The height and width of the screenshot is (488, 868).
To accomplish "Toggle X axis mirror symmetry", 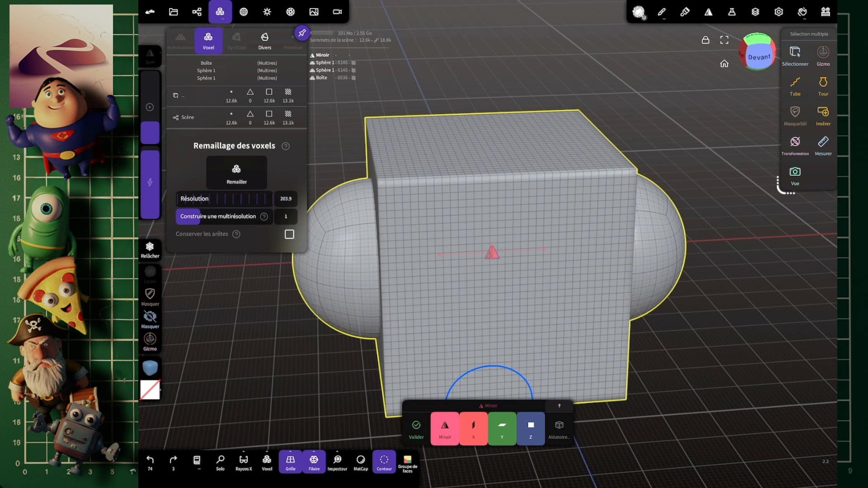I will [473, 428].
